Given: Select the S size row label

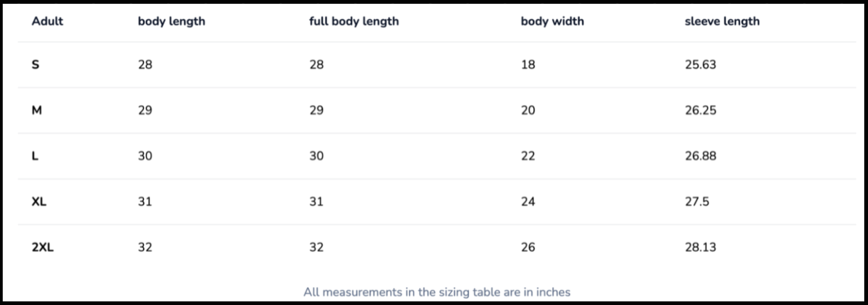Looking at the screenshot, I should (36, 65).
